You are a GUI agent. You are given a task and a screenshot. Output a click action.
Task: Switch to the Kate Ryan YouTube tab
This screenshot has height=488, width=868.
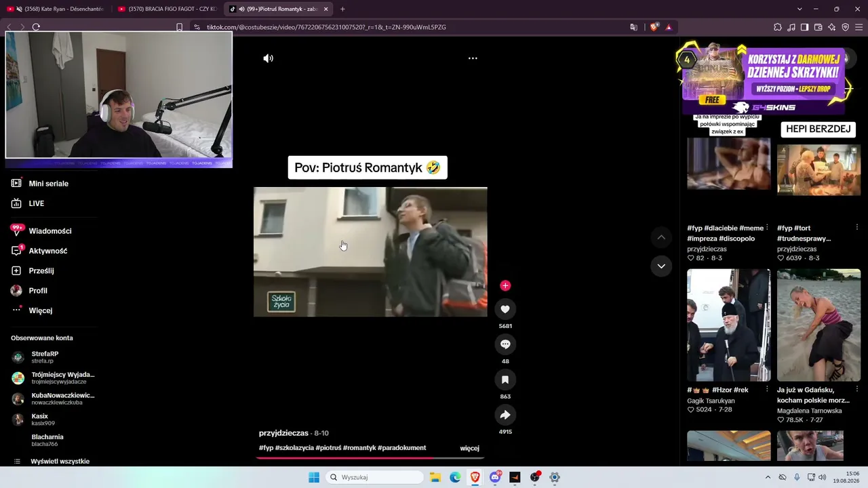click(x=56, y=9)
